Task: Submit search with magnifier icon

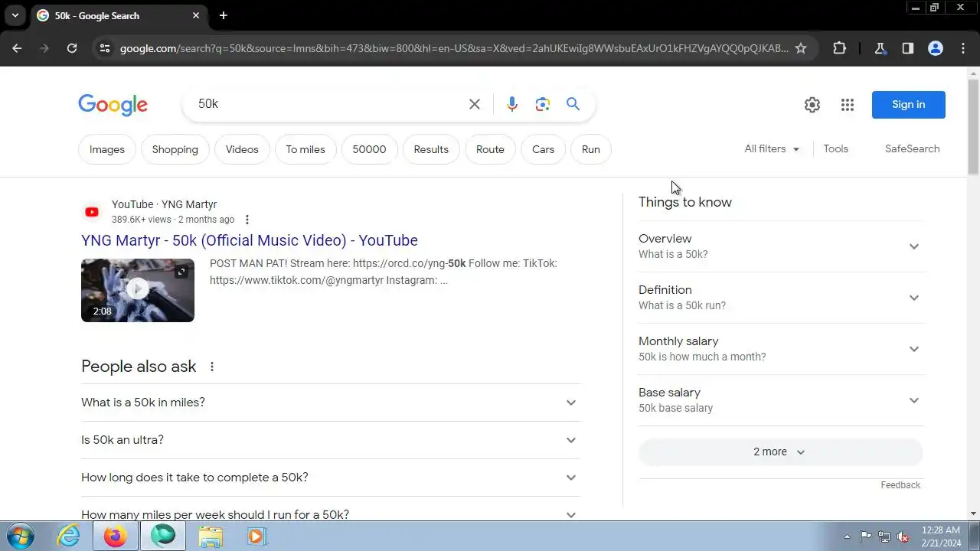Action: pos(573,104)
